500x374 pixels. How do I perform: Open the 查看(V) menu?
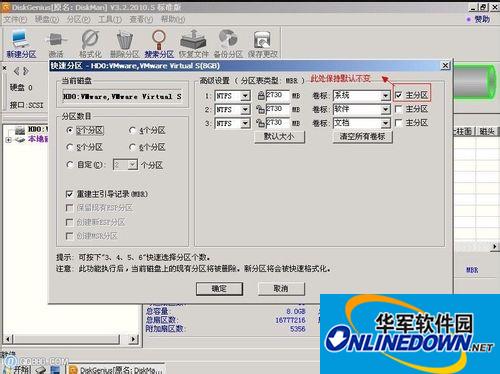pos(141,19)
